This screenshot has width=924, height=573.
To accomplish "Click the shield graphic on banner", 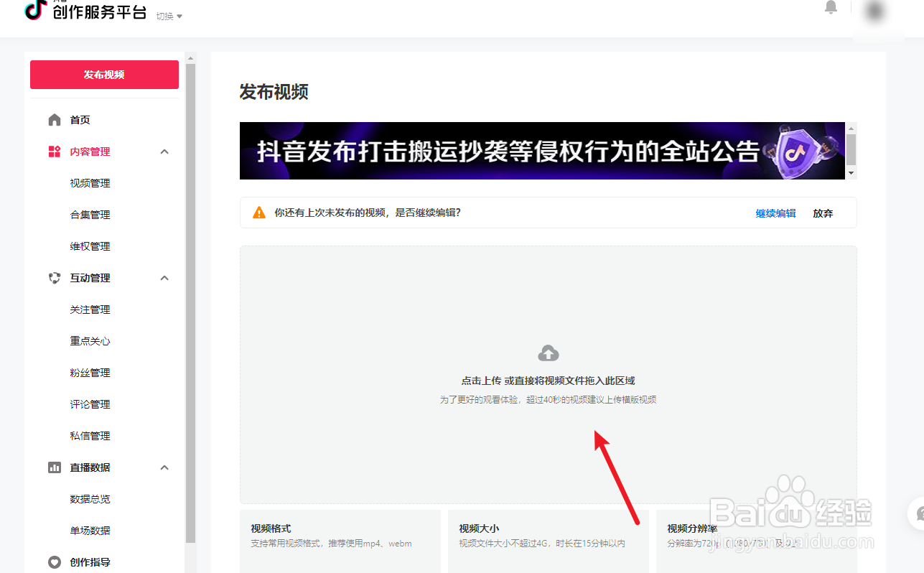I will 799,151.
